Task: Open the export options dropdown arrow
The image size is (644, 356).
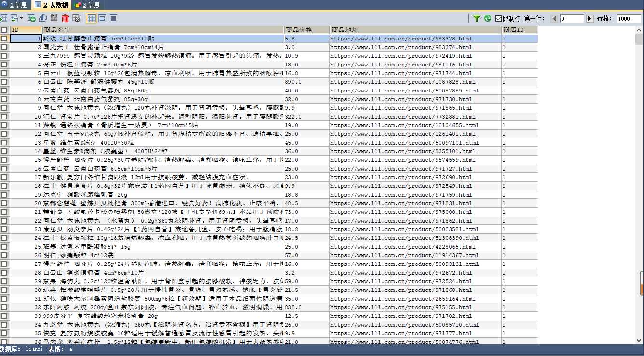Action: (21, 18)
